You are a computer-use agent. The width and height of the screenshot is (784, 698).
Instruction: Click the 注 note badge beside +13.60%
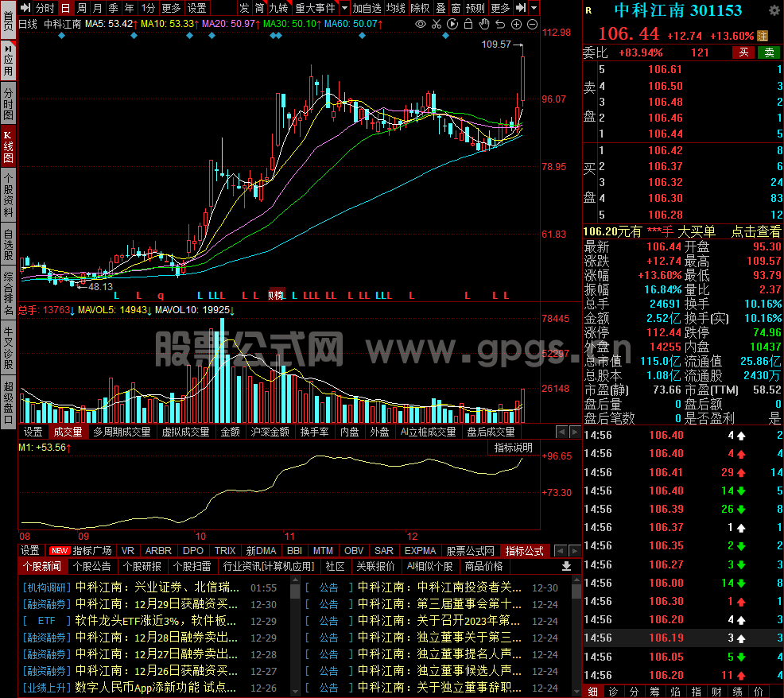tap(763, 36)
